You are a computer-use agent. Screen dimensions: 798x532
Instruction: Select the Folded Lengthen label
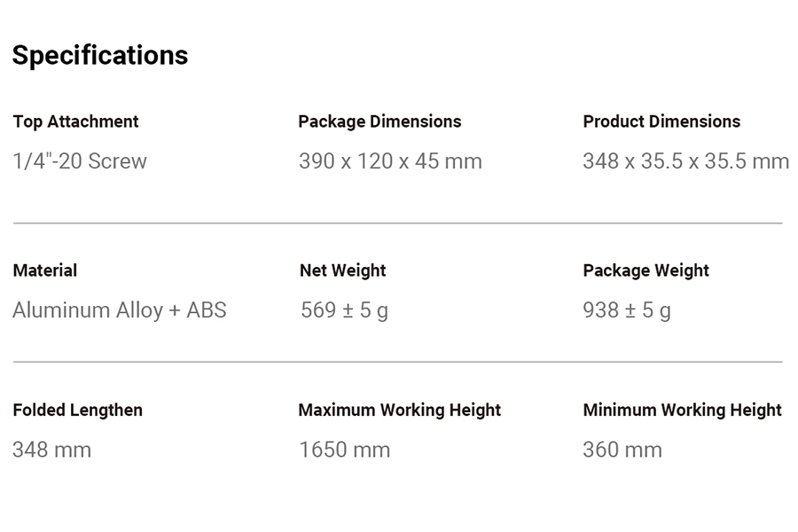coord(78,411)
